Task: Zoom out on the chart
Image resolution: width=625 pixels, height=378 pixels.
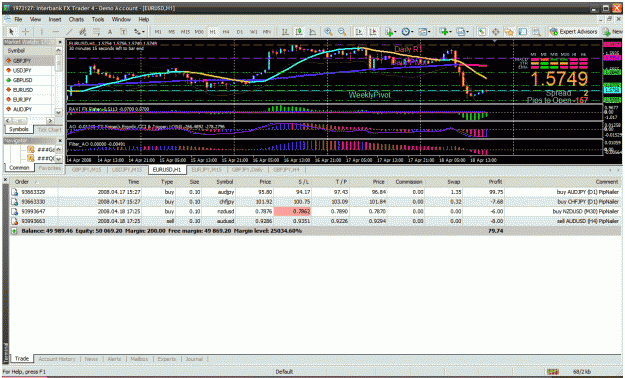Action: click(x=342, y=32)
